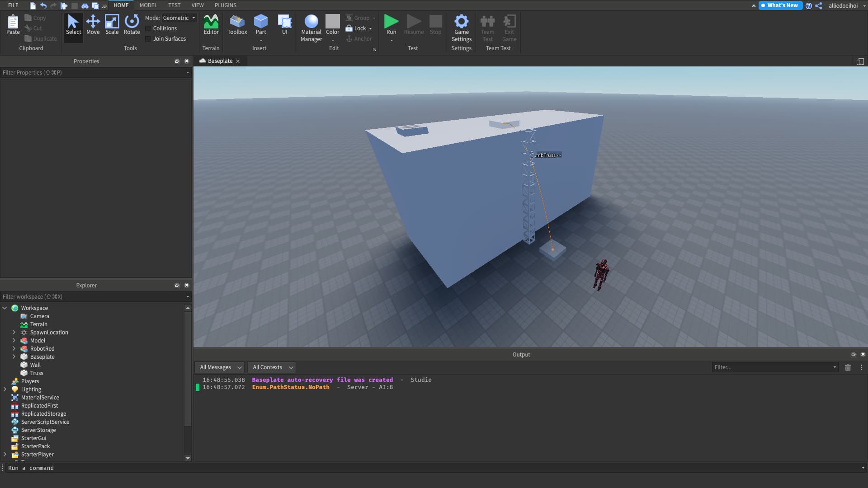Anchor the selected part
Viewport: 868px width, 488px height.
click(x=359, y=38)
